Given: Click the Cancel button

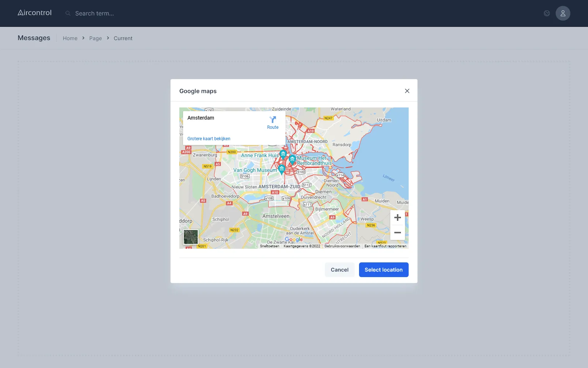Looking at the screenshot, I should 340,270.
